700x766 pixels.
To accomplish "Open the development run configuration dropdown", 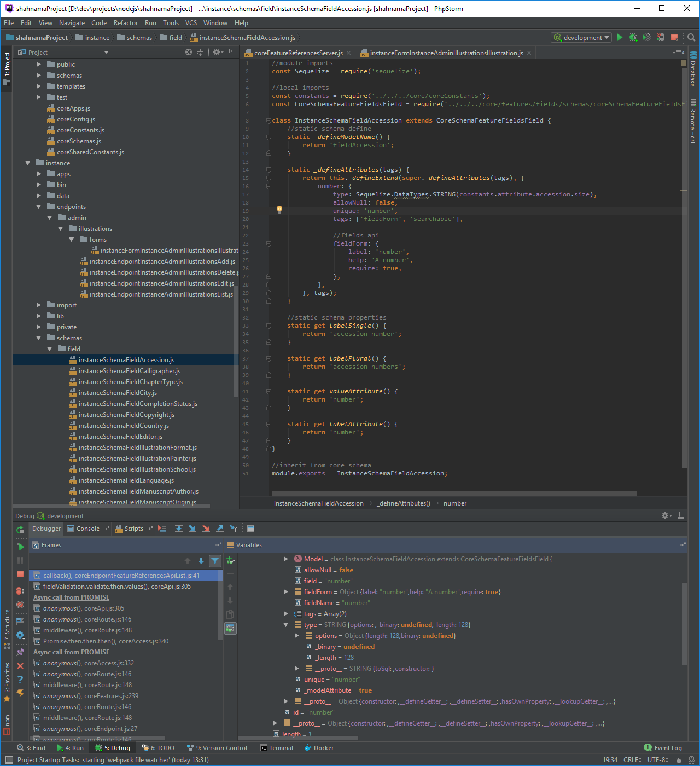I will pos(581,37).
